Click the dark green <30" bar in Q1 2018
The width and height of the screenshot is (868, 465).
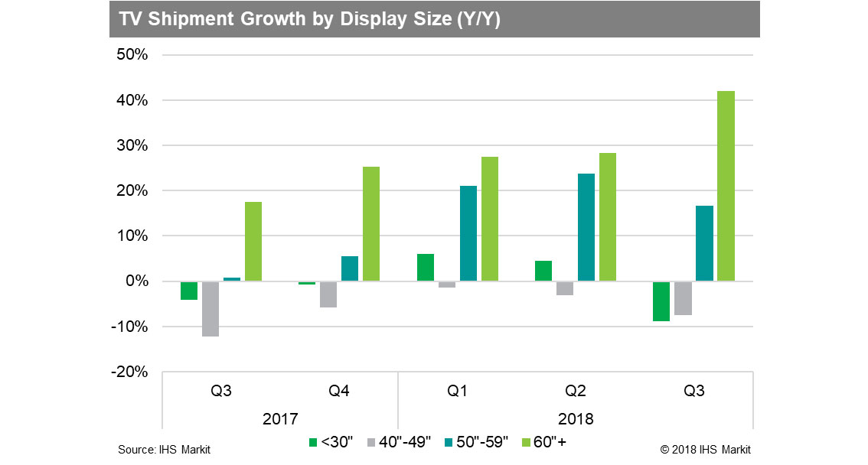click(x=426, y=268)
